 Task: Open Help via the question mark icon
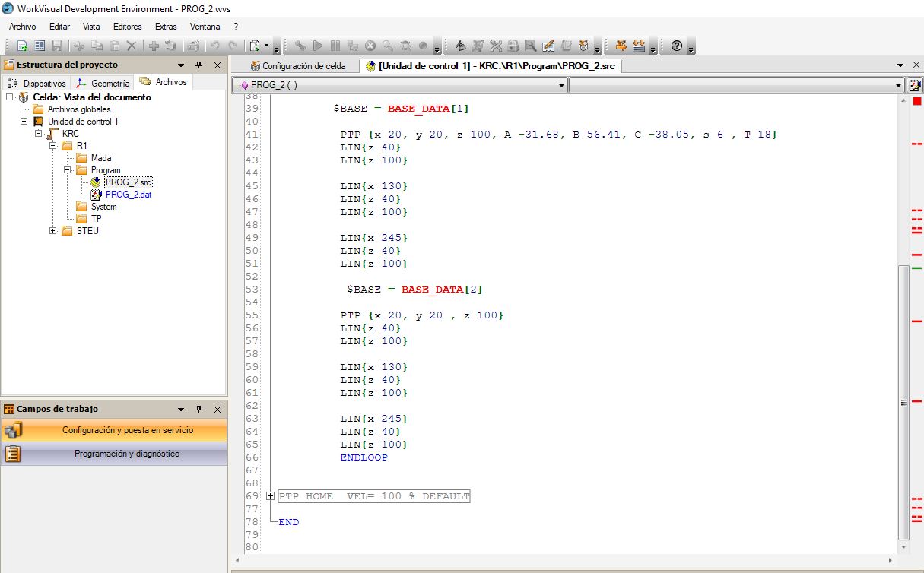pos(676,46)
